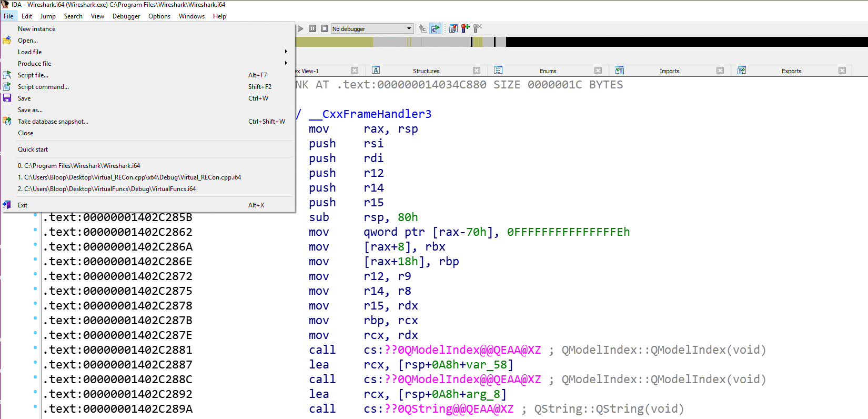This screenshot has height=419, width=868.
Task: Click the Exports tab icon
Action: pyautogui.click(x=742, y=71)
